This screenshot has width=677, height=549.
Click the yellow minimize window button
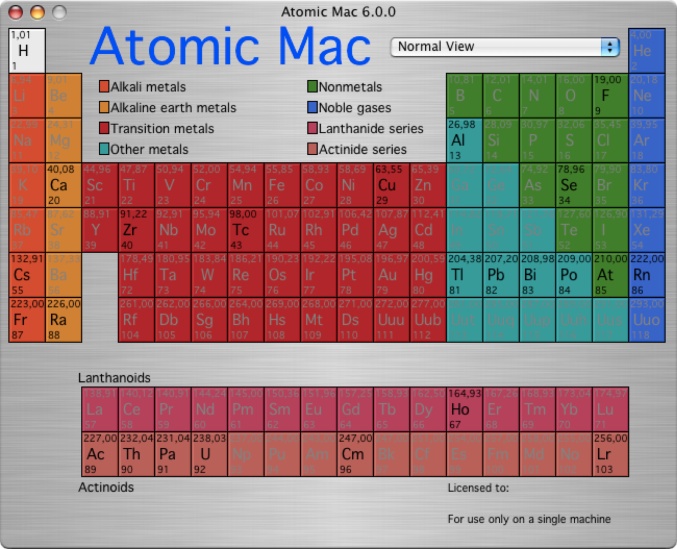(x=37, y=12)
